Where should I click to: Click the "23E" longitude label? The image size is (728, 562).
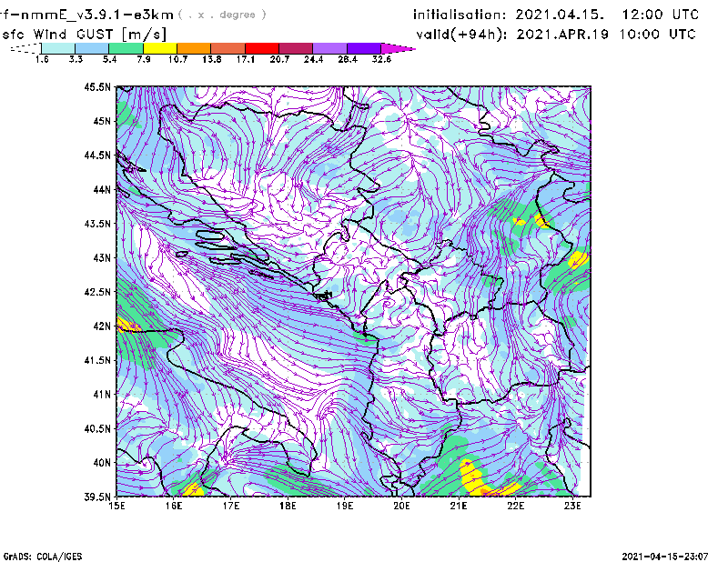click(x=572, y=506)
